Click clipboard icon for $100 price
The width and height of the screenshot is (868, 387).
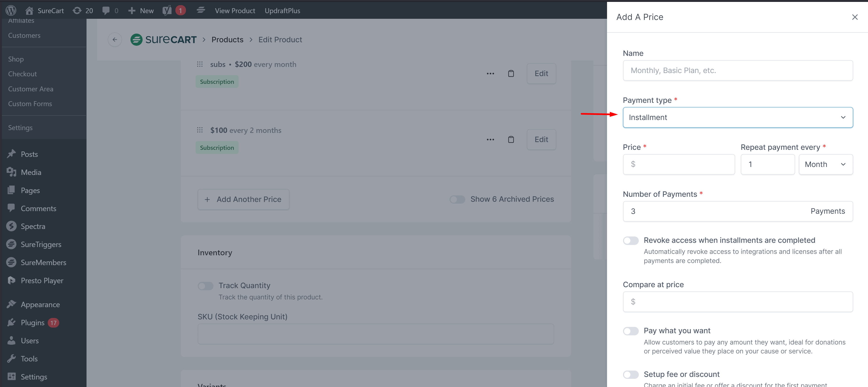(x=511, y=139)
